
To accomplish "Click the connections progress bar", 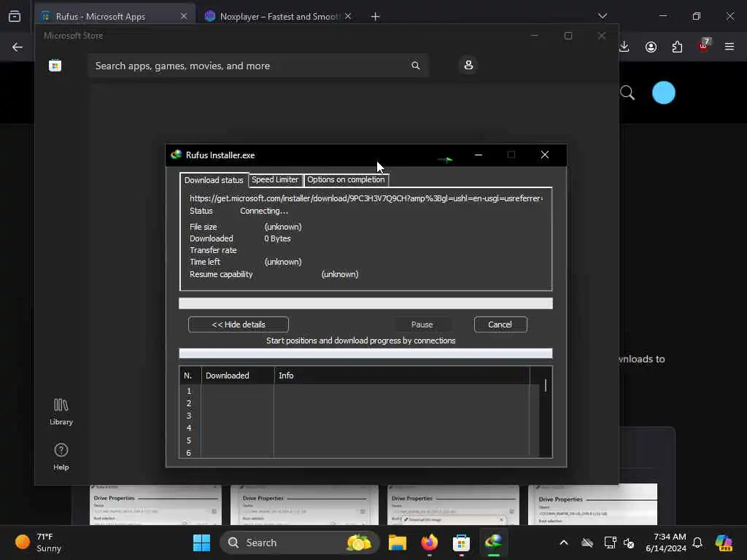I will click(365, 354).
